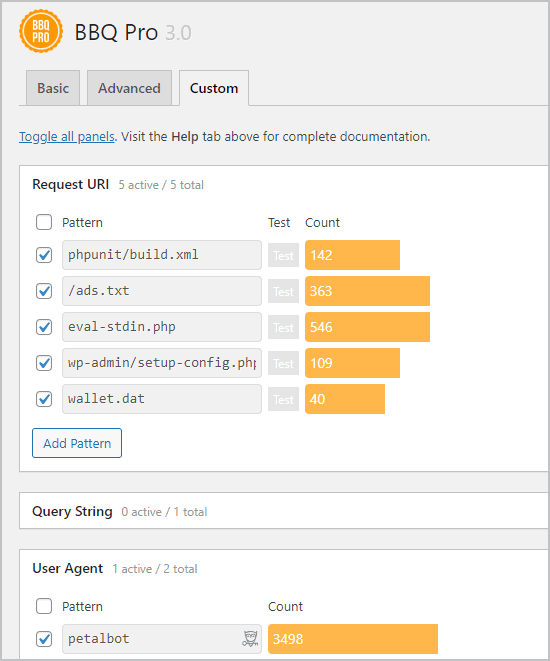
Task: Click the 3498 count bar for petalbot
Action: pyautogui.click(x=353, y=639)
